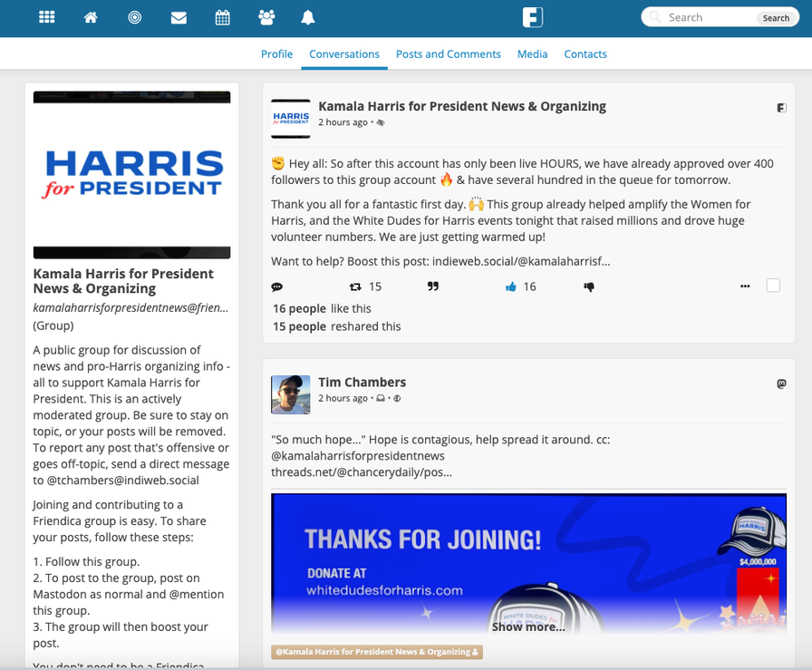Go to the home page

point(91,17)
